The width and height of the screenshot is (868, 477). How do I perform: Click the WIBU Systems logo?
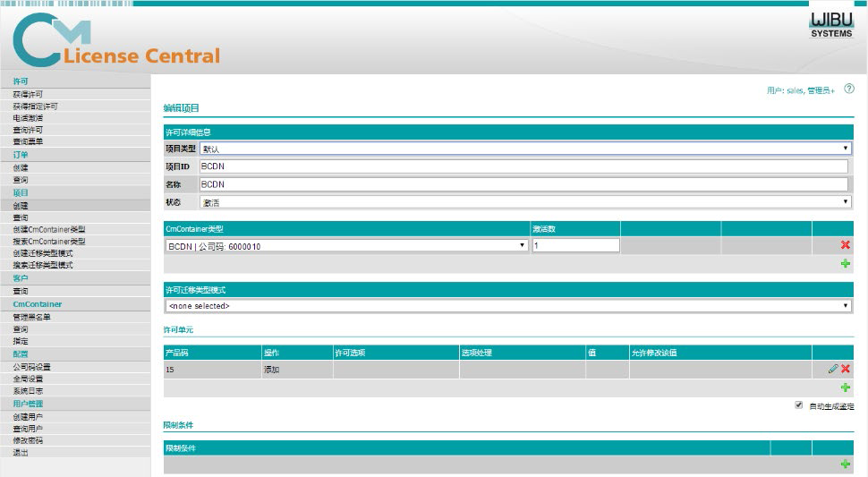[831, 25]
